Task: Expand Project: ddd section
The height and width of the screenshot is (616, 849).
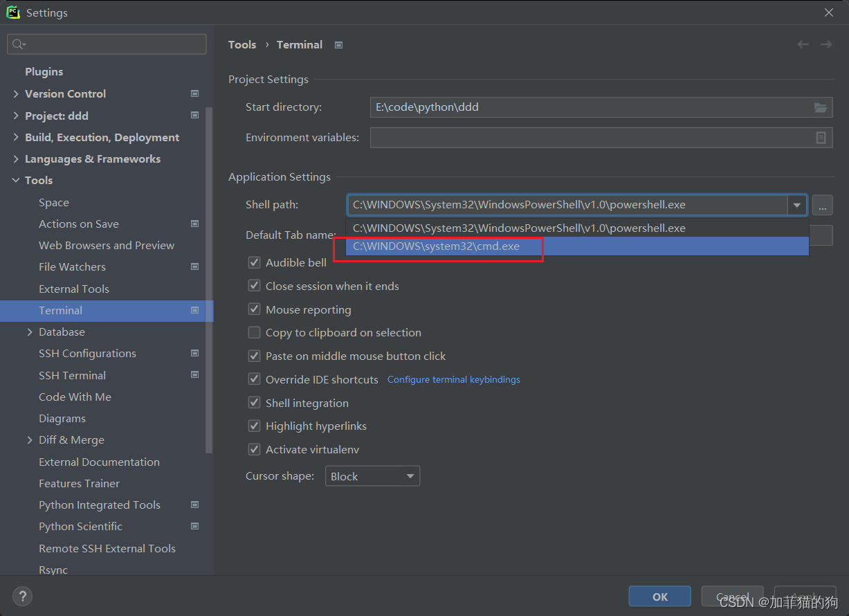Action: tap(16, 116)
